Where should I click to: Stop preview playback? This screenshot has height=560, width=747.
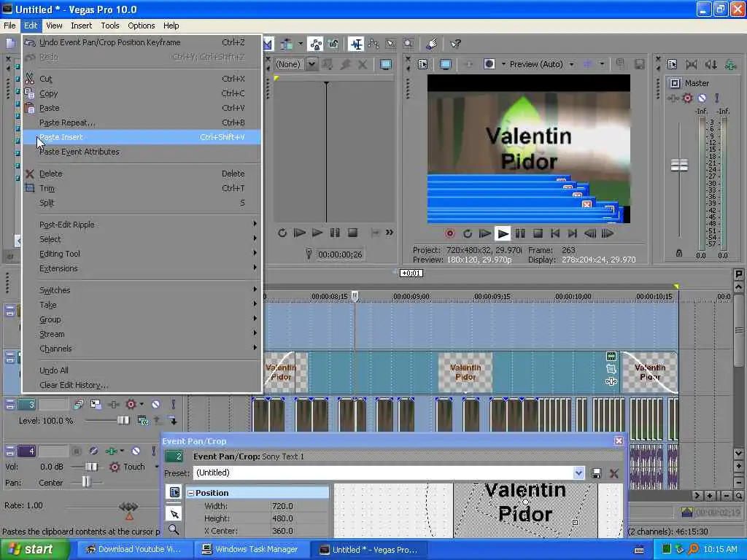click(538, 233)
